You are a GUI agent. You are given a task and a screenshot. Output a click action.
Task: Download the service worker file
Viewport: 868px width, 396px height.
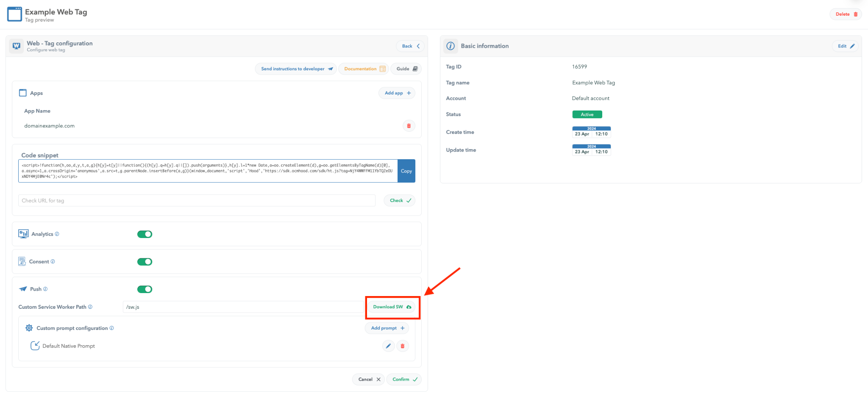[x=392, y=307]
